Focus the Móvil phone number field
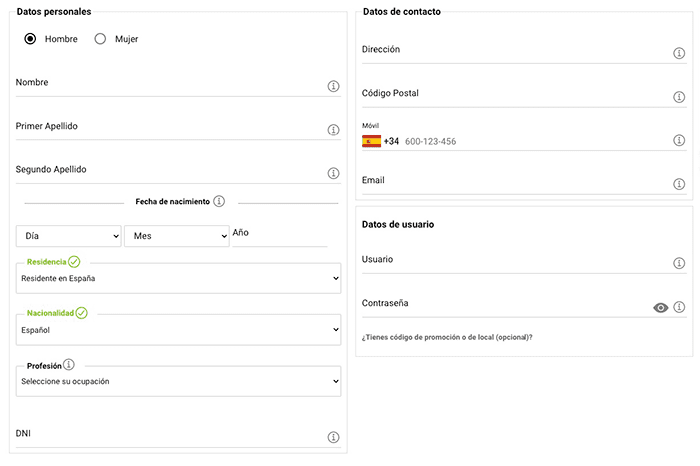Image resolution: width=700 pixels, height=466 pixels. [x=530, y=141]
